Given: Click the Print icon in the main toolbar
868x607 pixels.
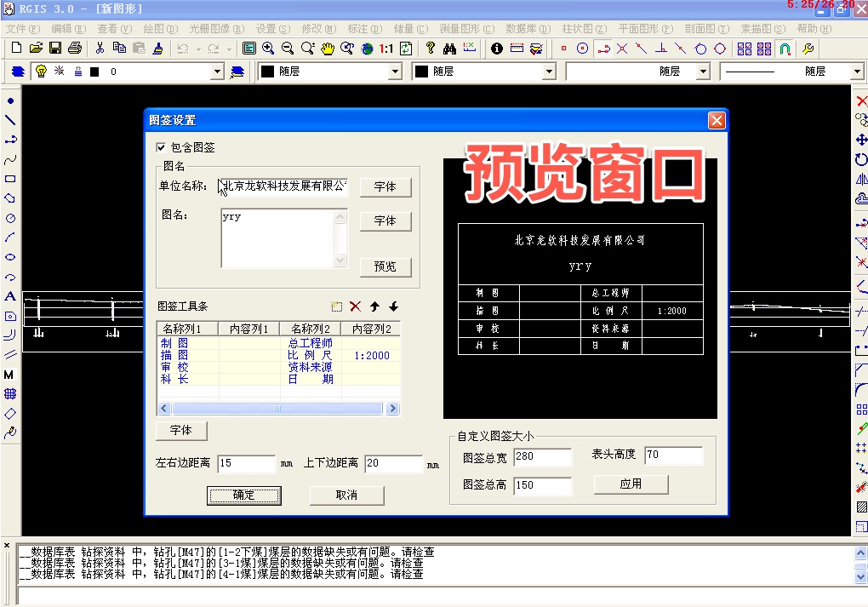Looking at the screenshot, I should [75, 49].
